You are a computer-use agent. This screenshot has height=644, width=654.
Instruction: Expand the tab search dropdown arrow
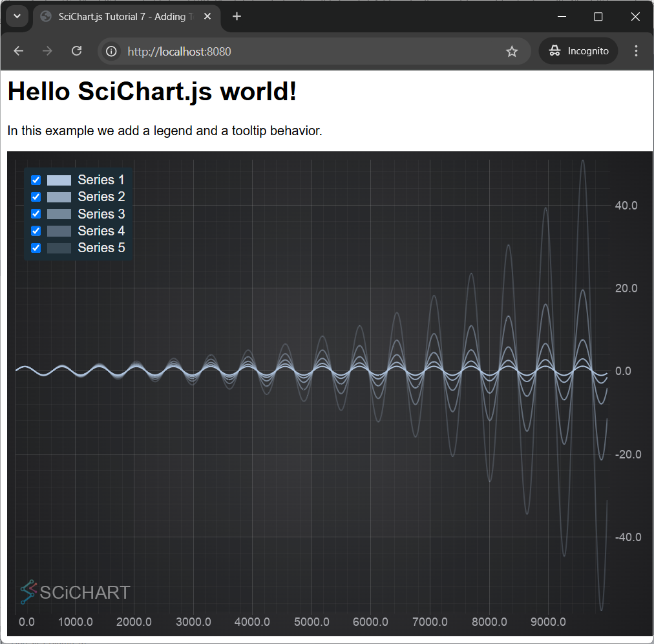point(17,17)
